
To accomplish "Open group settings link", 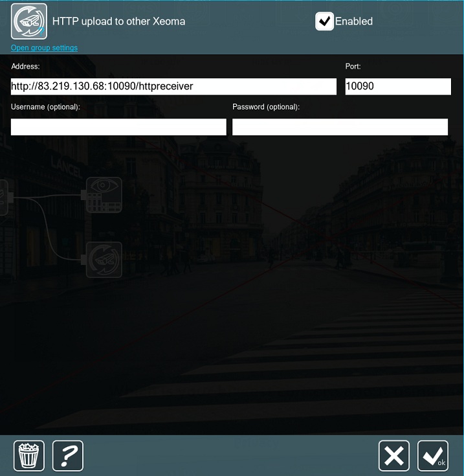I will (44, 48).
